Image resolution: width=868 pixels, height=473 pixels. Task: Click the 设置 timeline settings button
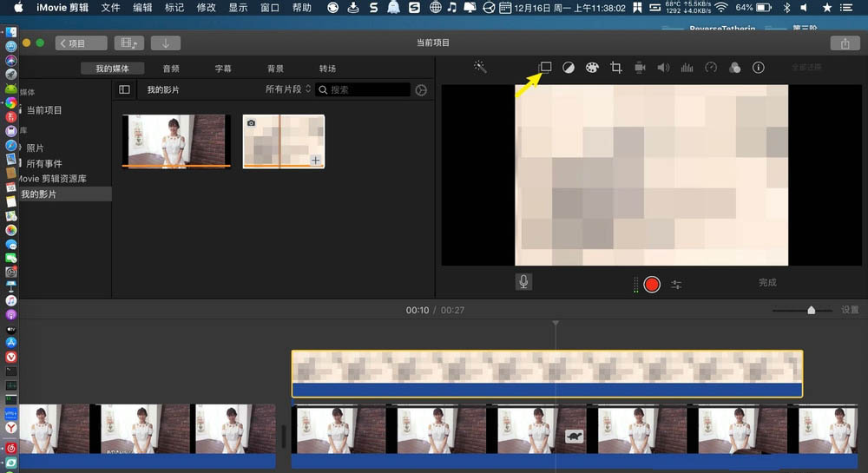point(850,310)
